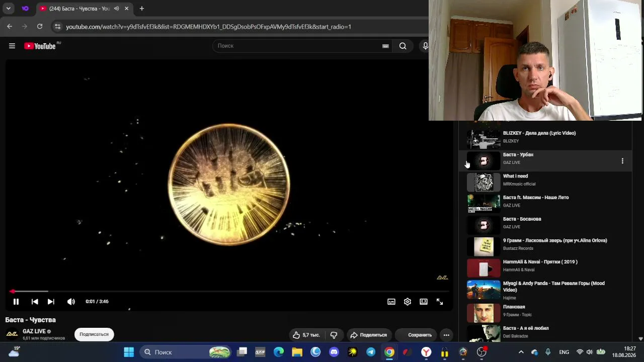
Task: Open the on-screen keyboard in search box
Action: point(385,46)
